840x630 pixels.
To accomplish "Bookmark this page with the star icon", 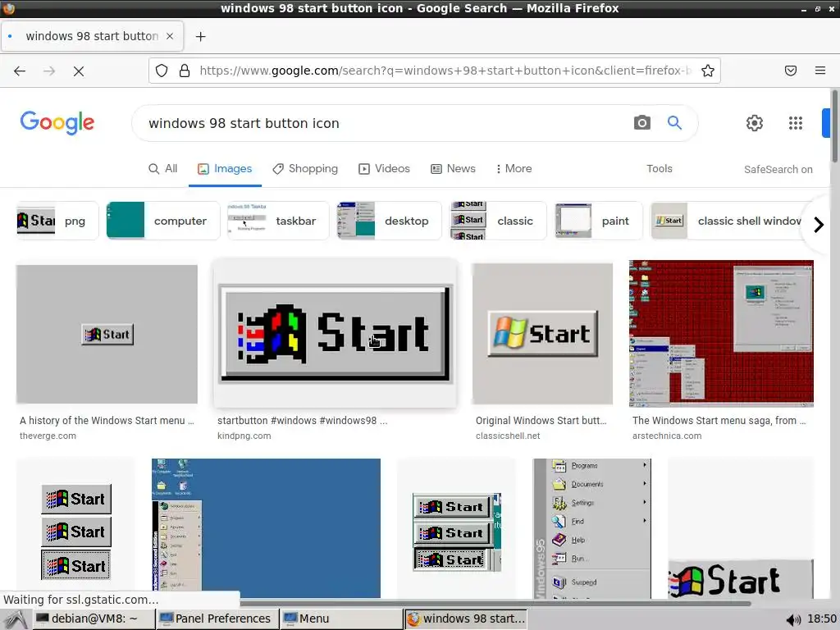I will click(708, 71).
